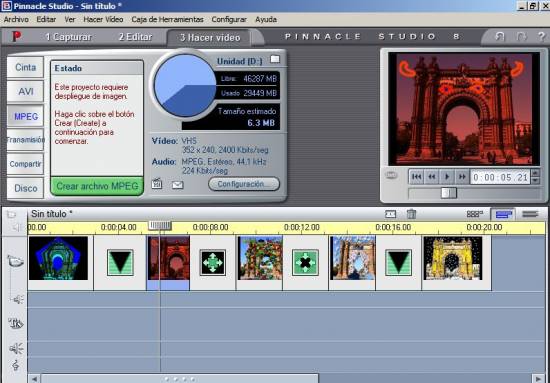Open the audio toolbox icon beside the ruler
This screenshot has height=383, width=550.
[x=18, y=228]
